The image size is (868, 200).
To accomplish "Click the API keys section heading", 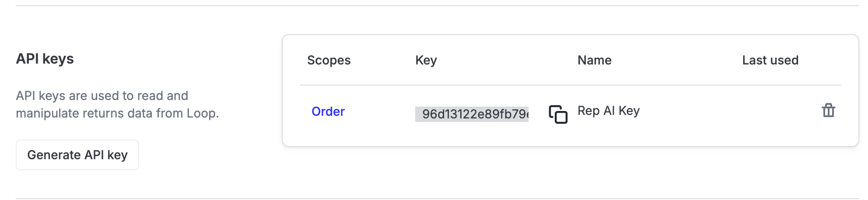I will [45, 59].
